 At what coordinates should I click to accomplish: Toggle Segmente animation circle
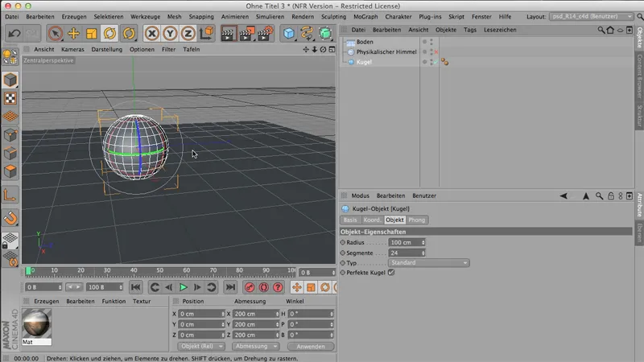click(343, 253)
